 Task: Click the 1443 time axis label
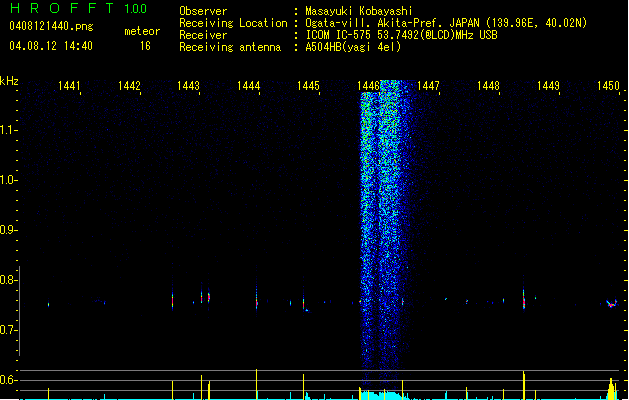click(x=188, y=86)
